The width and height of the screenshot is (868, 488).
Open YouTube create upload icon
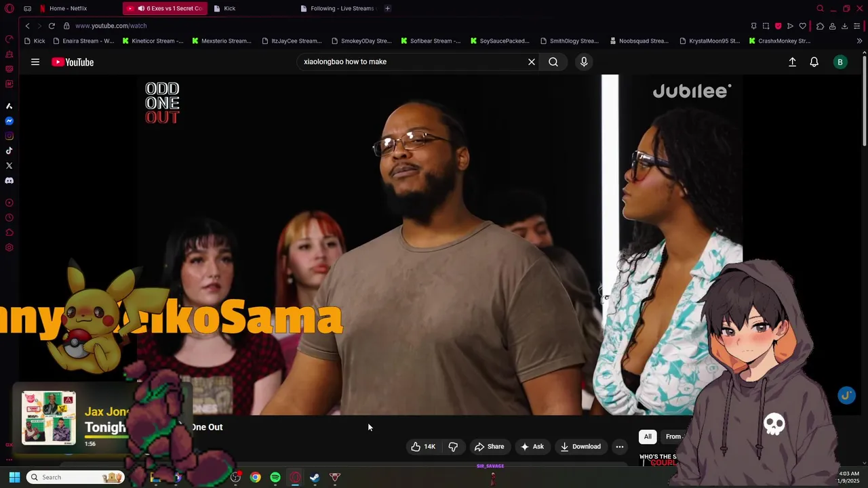point(792,62)
